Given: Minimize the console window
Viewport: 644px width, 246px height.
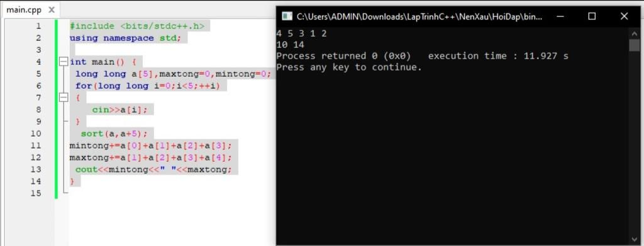Looking at the screenshot, I should click(x=560, y=16).
